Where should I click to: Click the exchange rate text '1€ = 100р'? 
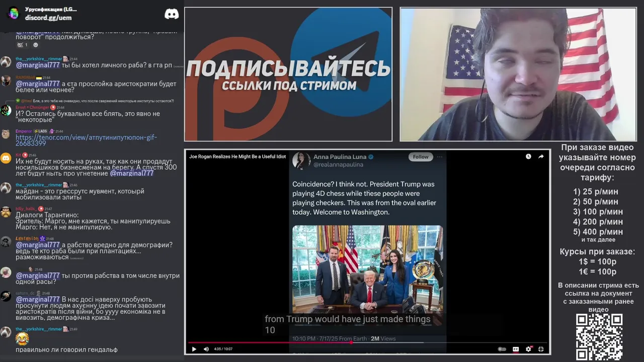597,271
